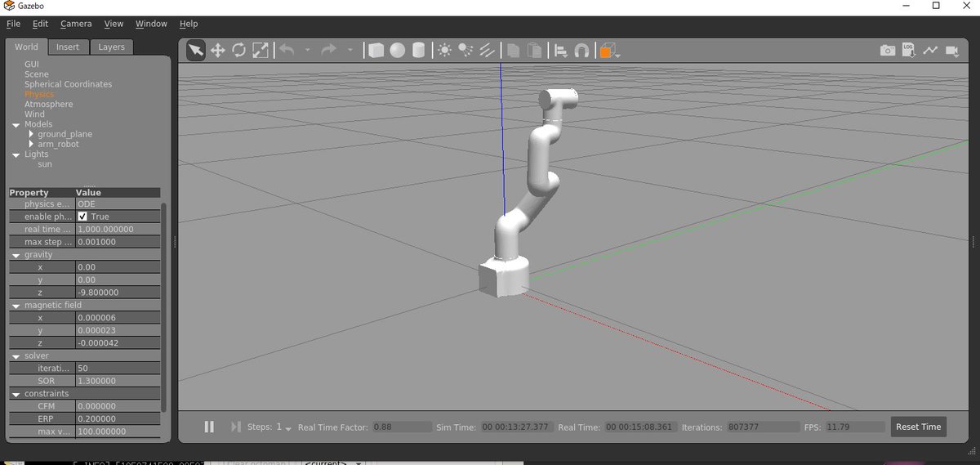Step the simulation forward once
The height and width of the screenshot is (465, 980).
pyautogui.click(x=236, y=427)
